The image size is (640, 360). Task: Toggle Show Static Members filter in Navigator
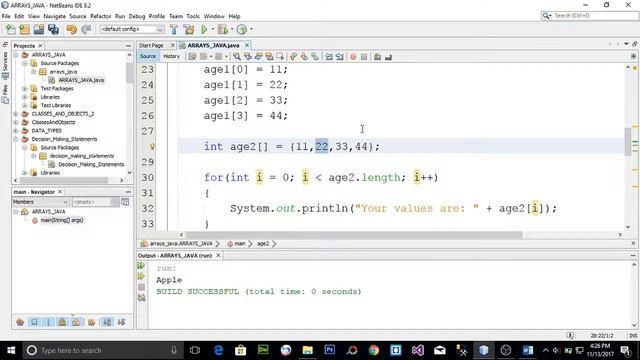(49, 322)
